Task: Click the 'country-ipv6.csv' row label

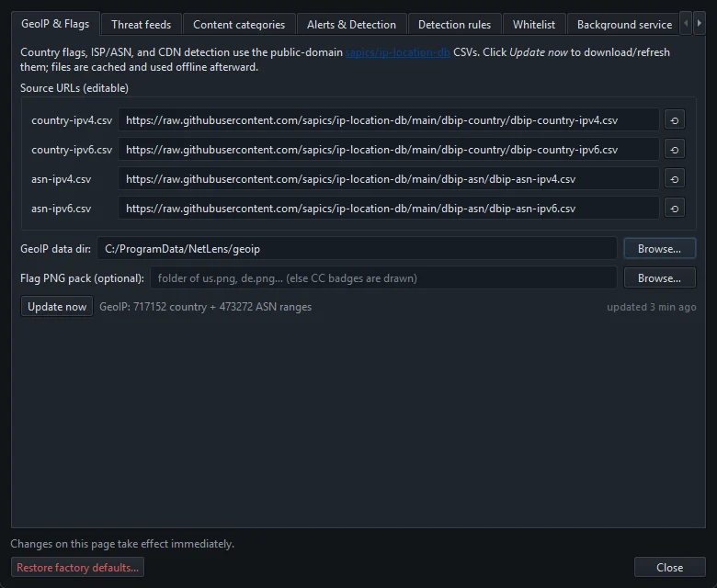Action: 72,150
